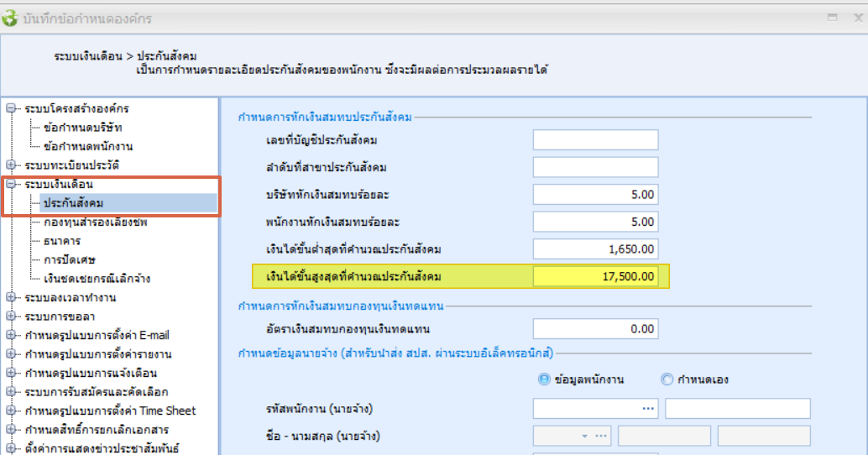Click the อัตราเงินสมทบกองทุนเงินทดแทน field
This screenshot has height=455, width=868.
pos(595,328)
